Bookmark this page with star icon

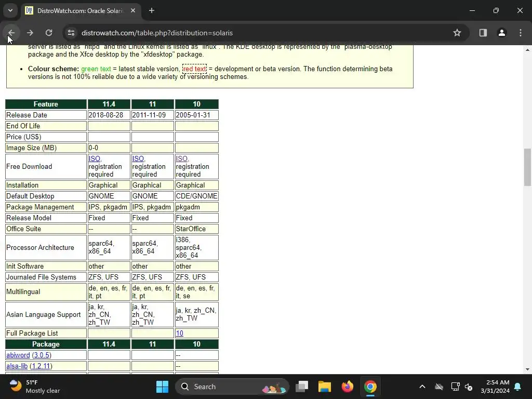[457, 33]
